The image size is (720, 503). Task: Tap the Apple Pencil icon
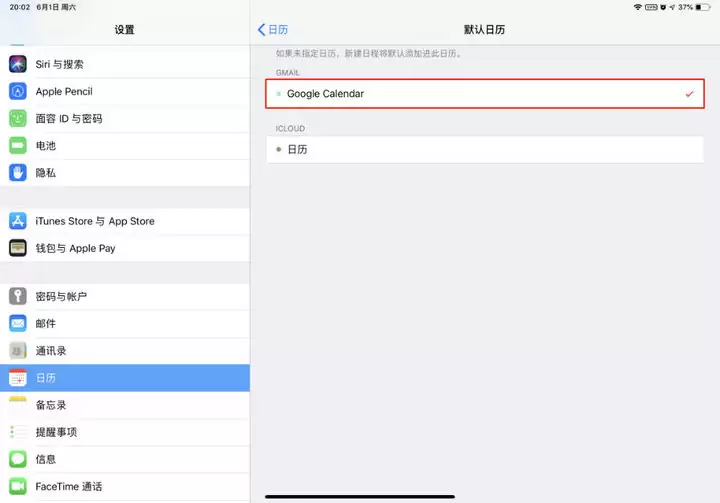[18, 91]
